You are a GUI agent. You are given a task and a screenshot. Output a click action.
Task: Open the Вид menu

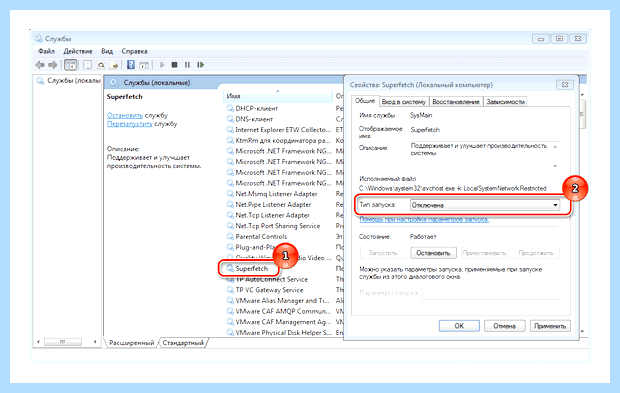click(x=107, y=51)
